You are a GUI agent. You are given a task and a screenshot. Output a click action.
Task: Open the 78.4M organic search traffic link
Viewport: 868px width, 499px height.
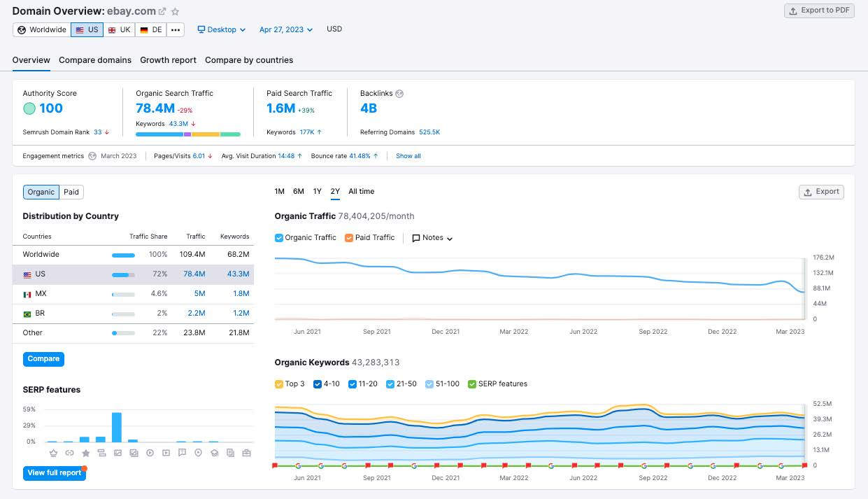pyautogui.click(x=155, y=108)
